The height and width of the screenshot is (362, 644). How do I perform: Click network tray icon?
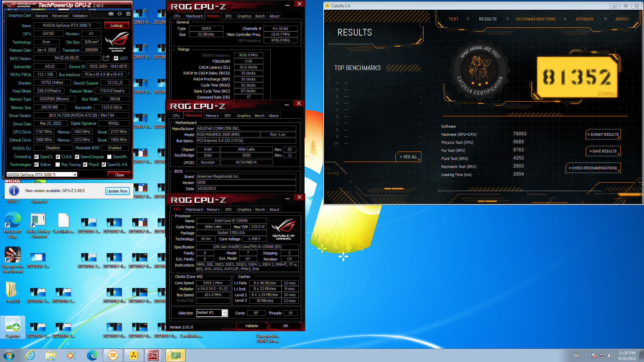tap(602, 356)
